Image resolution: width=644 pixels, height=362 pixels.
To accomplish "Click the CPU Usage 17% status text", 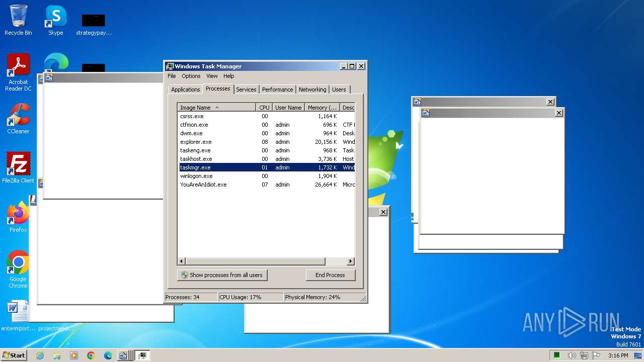I will coord(240,297).
